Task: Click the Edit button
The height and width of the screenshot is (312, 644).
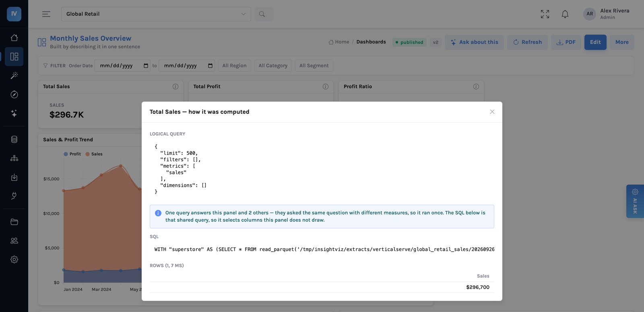Action: (x=595, y=42)
